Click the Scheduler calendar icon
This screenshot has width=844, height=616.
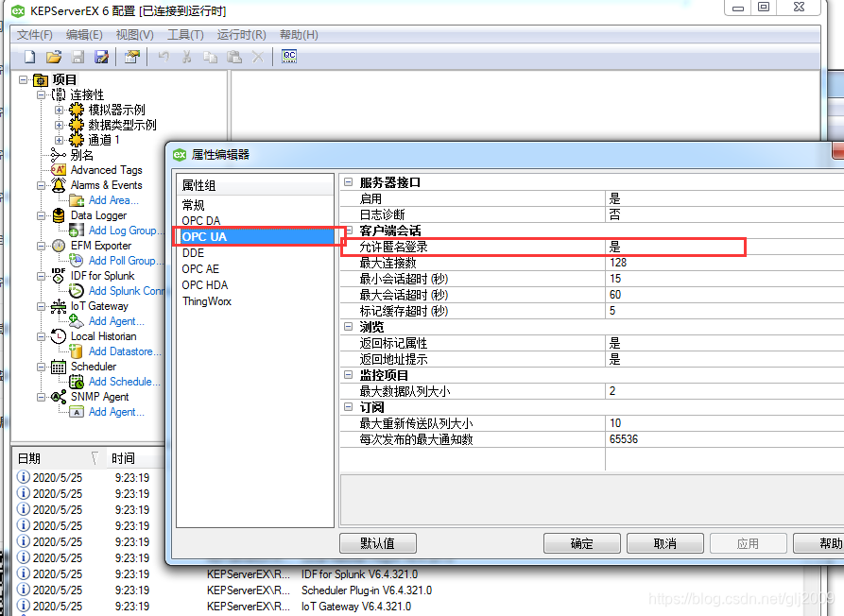pyautogui.click(x=59, y=367)
